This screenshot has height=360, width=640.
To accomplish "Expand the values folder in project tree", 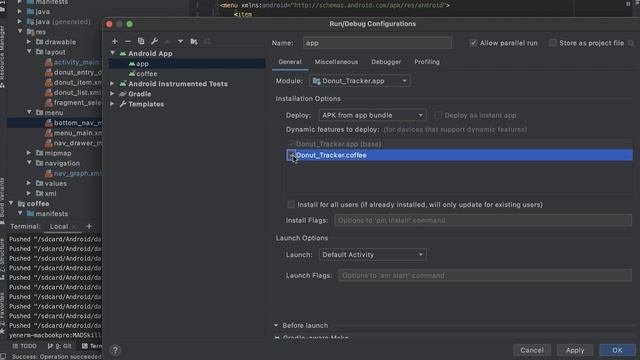I will pyautogui.click(x=29, y=183).
